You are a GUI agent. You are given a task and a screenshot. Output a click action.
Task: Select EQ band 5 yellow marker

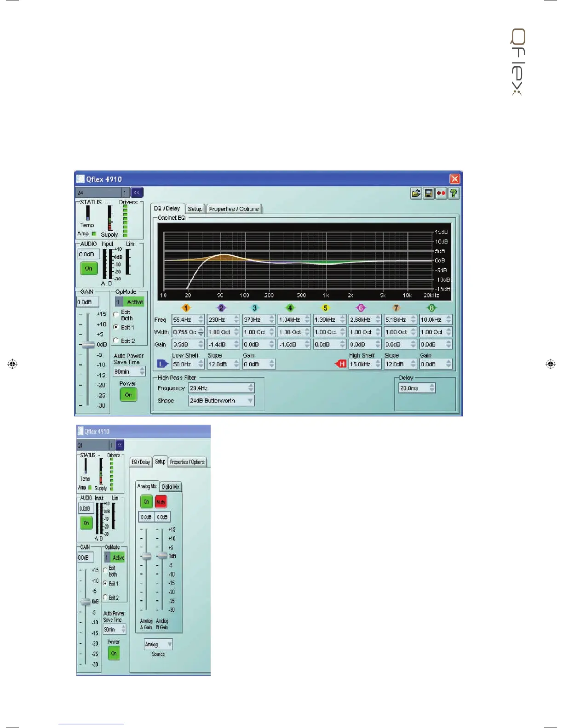(325, 308)
